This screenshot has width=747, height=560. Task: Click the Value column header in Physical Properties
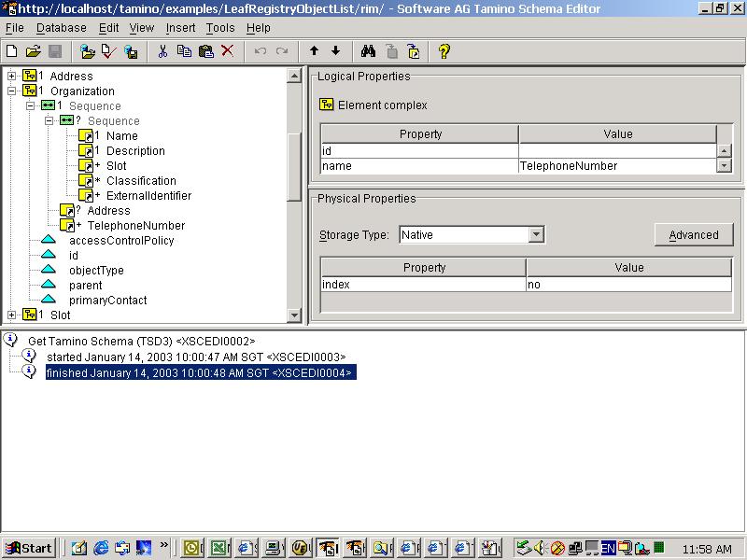[628, 267]
